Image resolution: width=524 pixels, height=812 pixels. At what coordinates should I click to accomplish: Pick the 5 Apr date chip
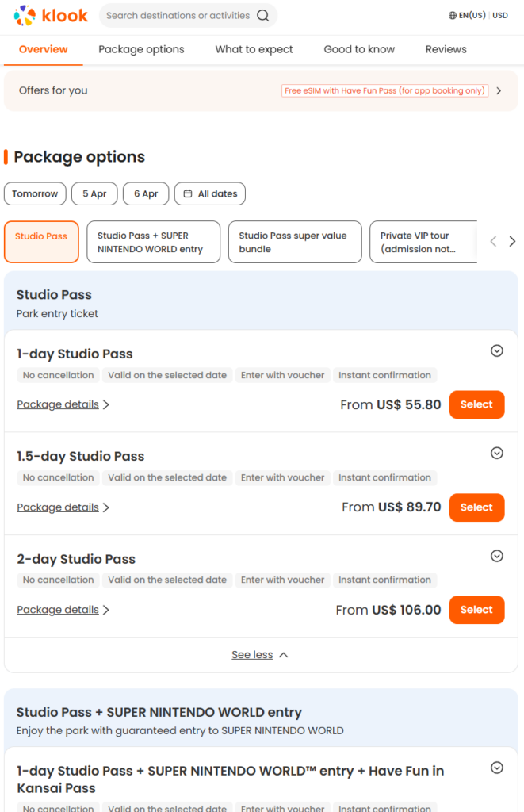[x=94, y=193]
